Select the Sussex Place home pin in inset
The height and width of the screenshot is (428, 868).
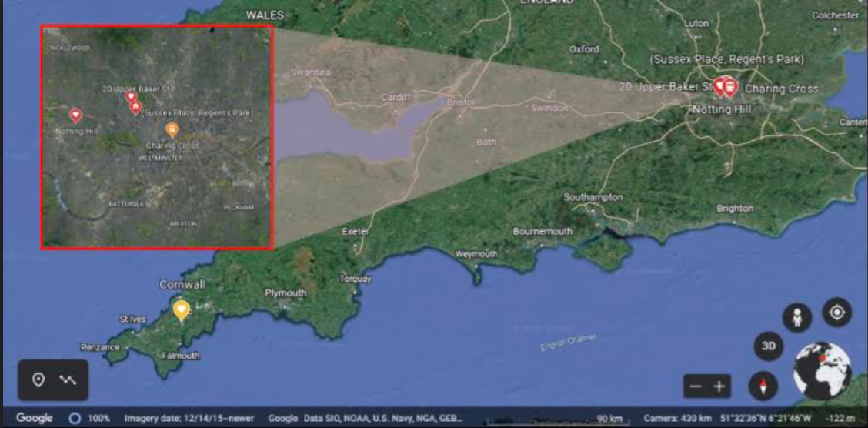point(135,108)
